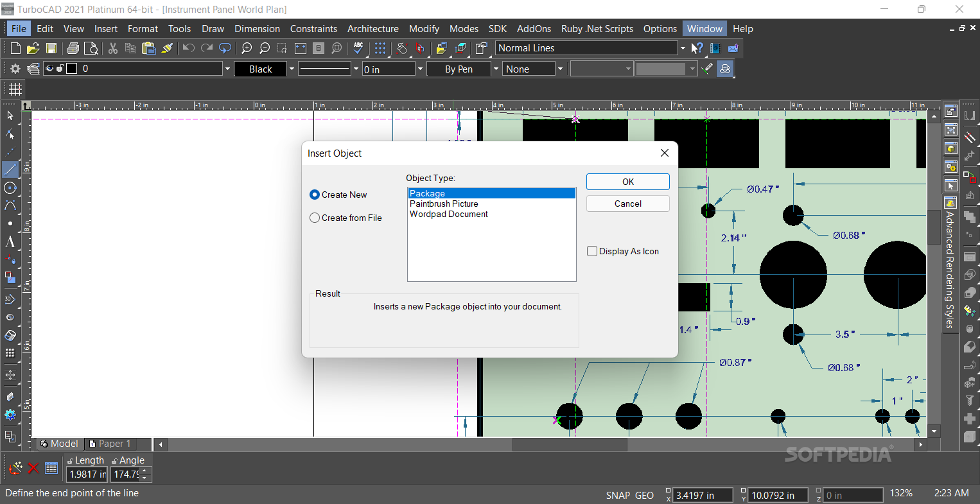Choose the Select arrow tool in the left toolbar
980x504 pixels.
tap(10, 116)
